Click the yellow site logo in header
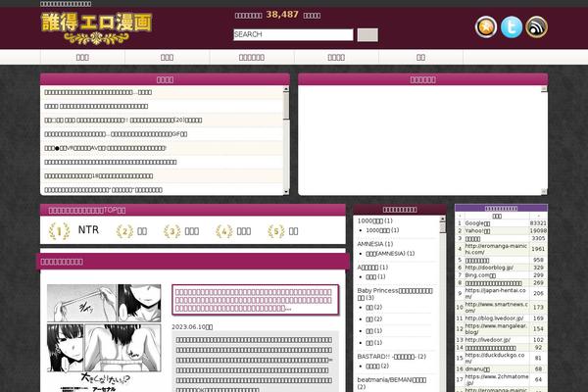588x392 pixels. click(96, 28)
